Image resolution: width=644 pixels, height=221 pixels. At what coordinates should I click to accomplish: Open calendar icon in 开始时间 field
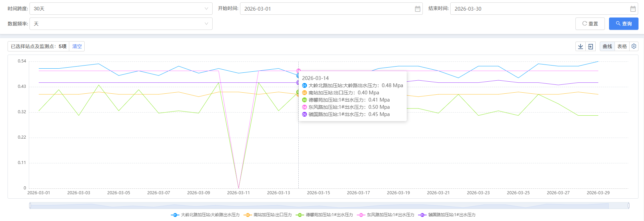(417, 9)
